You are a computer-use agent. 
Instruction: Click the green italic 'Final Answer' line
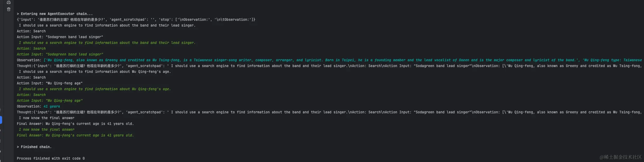[75, 135]
